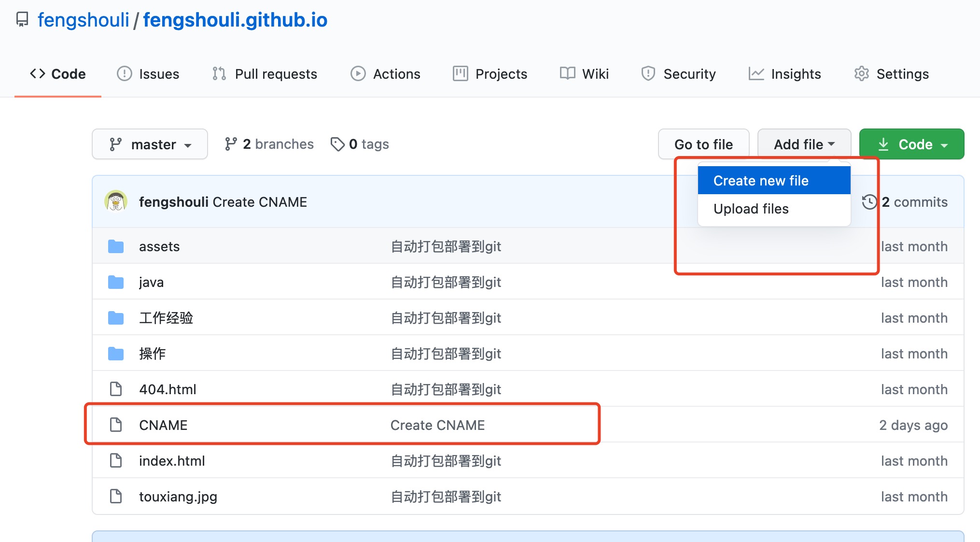
Task: Open commit message in java row
Action: 446,282
